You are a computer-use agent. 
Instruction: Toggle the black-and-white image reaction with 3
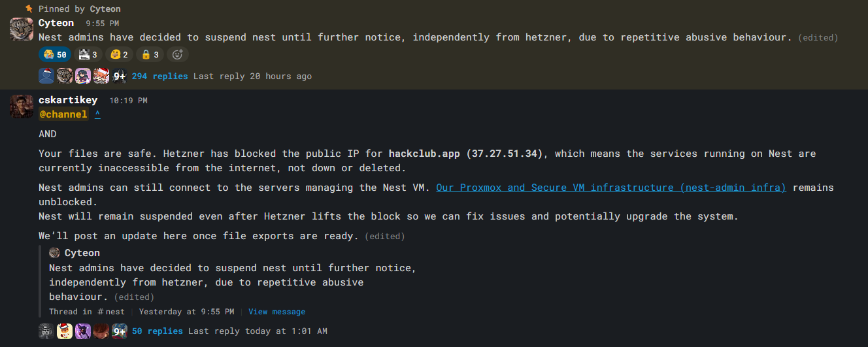[88, 55]
